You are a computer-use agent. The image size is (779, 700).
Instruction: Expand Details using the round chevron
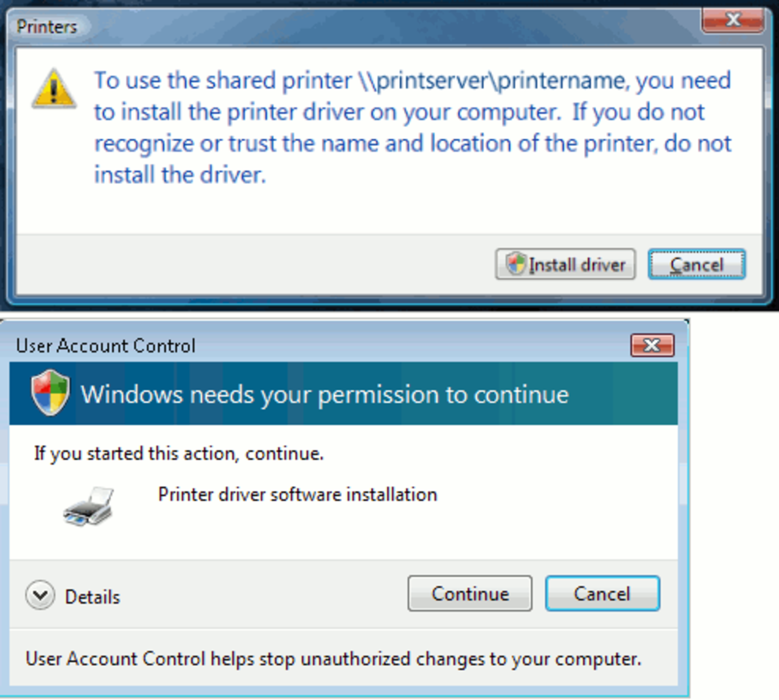point(40,595)
